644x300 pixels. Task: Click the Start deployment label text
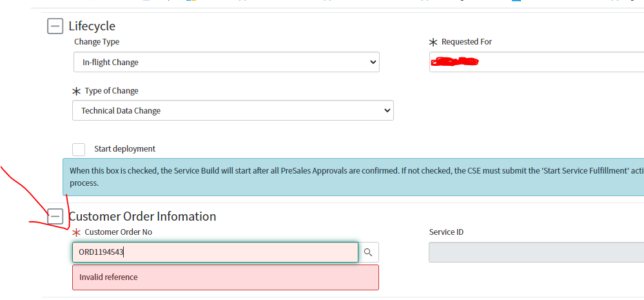[124, 149]
